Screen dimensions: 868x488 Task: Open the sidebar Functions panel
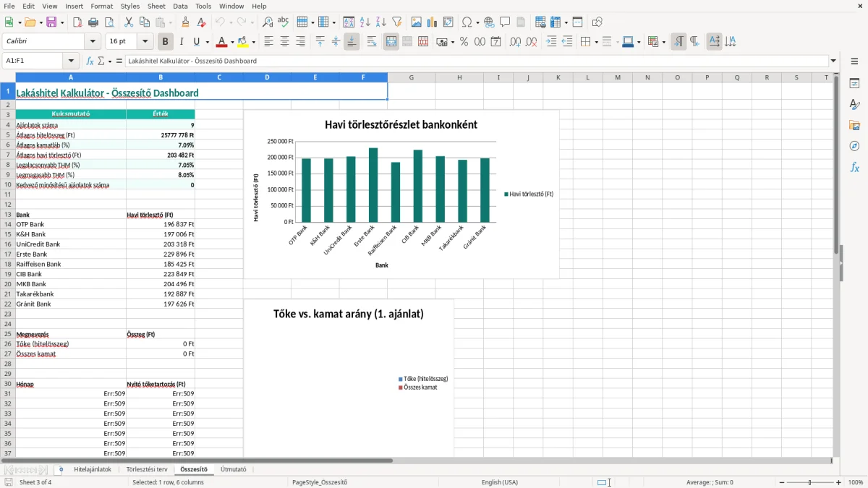click(x=854, y=167)
